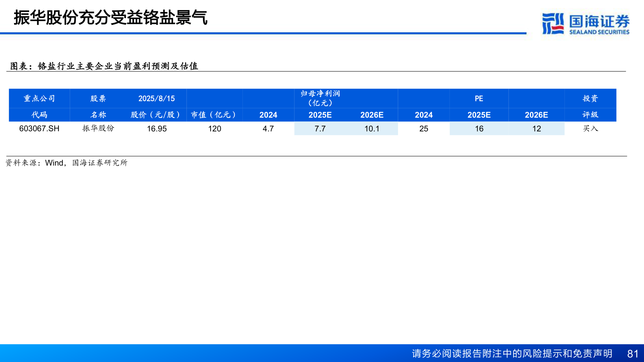Click the company name 振华股份 in table

(98, 128)
